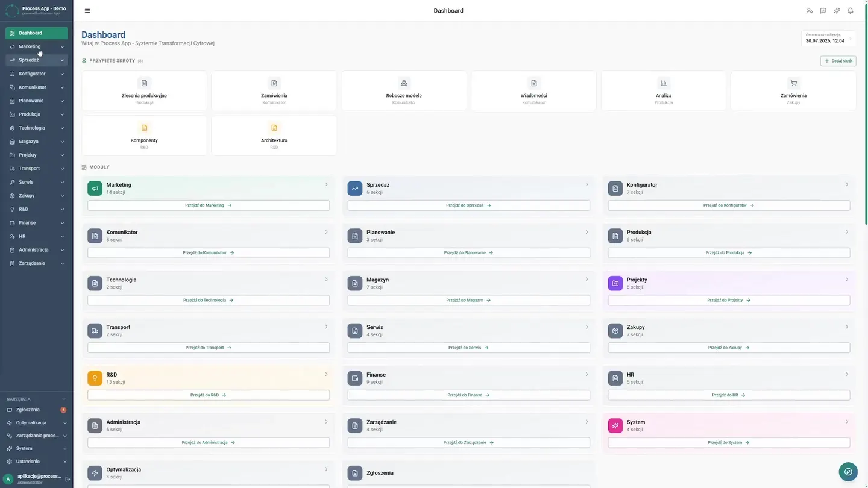Image resolution: width=868 pixels, height=488 pixels.
Task: Click Przejdź do Zakupy button
Action: (x=729, y=348)
